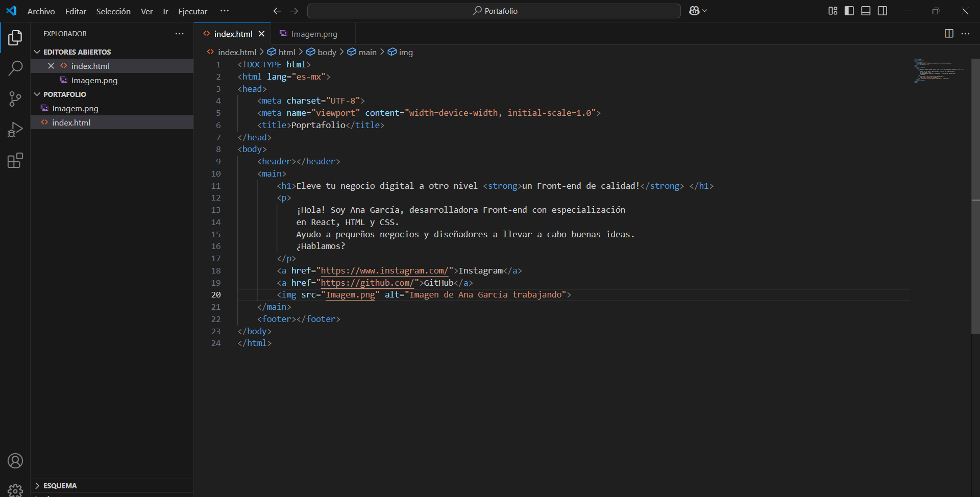Image resolution: width=980 pixels, height=497 pixels.
Task: Click the main breadcrumb item
Action: pos(362,52)
